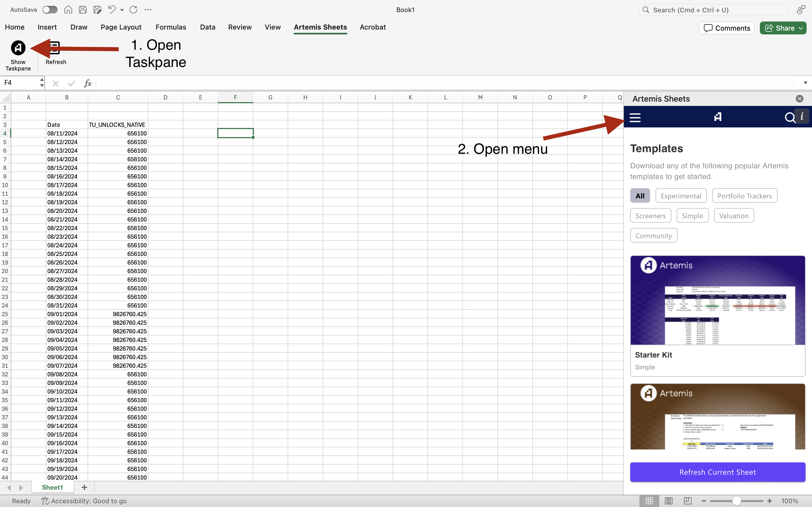
Task: Click the next sheet navigation arrow
Action: tap(21, 488)
